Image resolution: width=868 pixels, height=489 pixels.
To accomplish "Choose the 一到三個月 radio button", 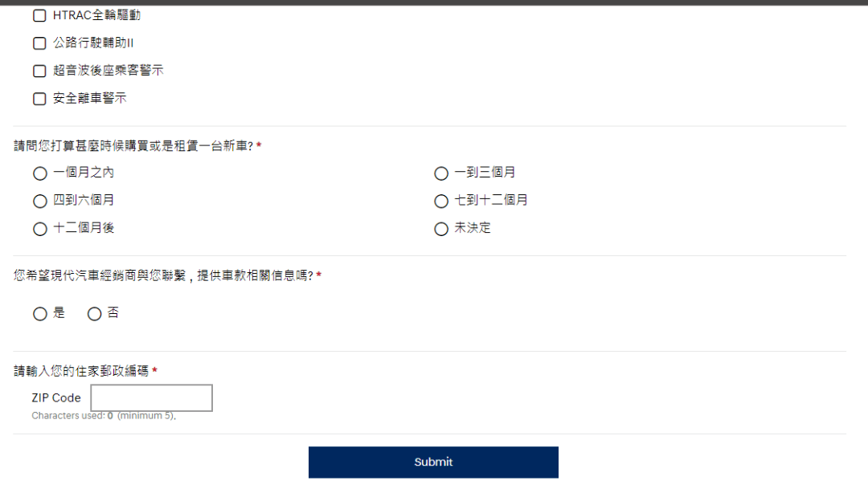I will pos(441,173).
